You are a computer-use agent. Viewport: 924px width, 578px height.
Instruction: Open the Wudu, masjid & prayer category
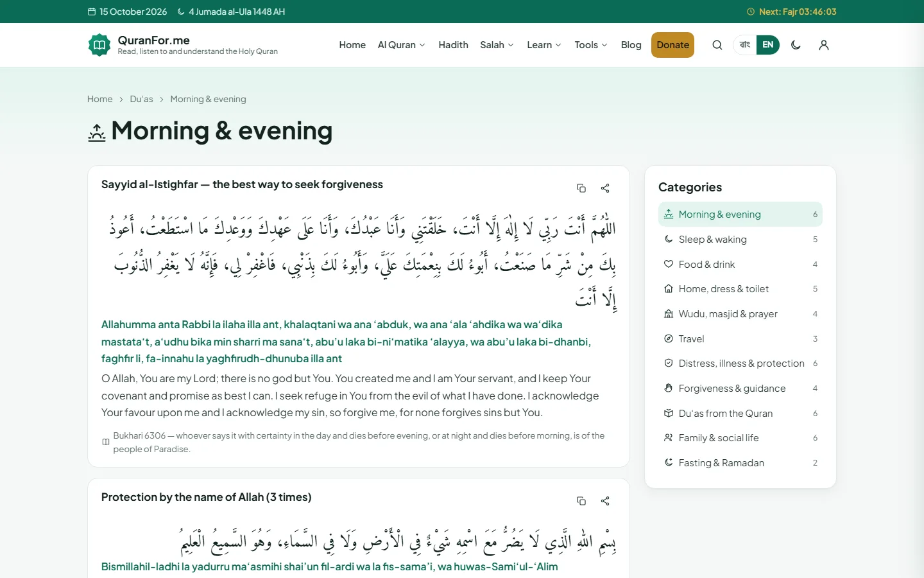coord(740,314)
